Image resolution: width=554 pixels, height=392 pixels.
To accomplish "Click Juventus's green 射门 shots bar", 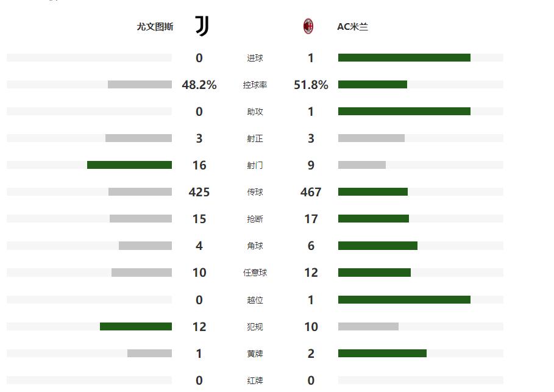I will coord(129,165).
